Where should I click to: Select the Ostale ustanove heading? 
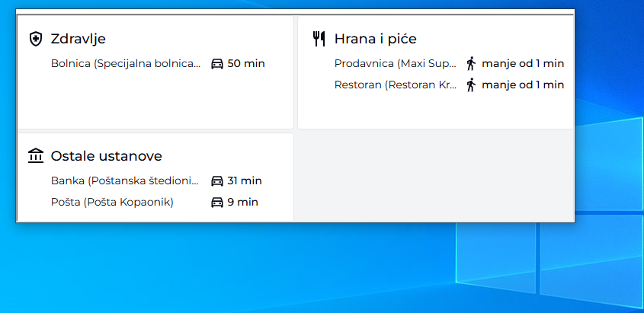(107, 156)
